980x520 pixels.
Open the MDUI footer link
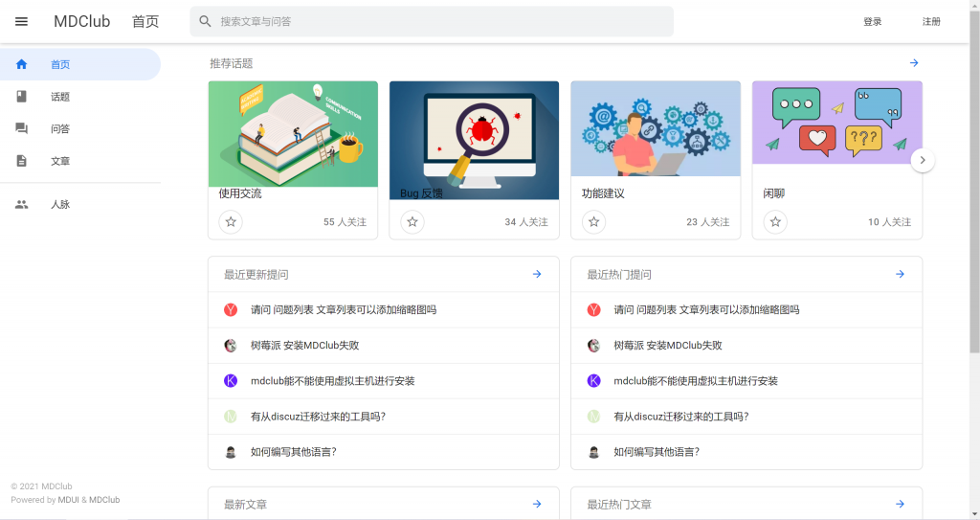(68, 499)
